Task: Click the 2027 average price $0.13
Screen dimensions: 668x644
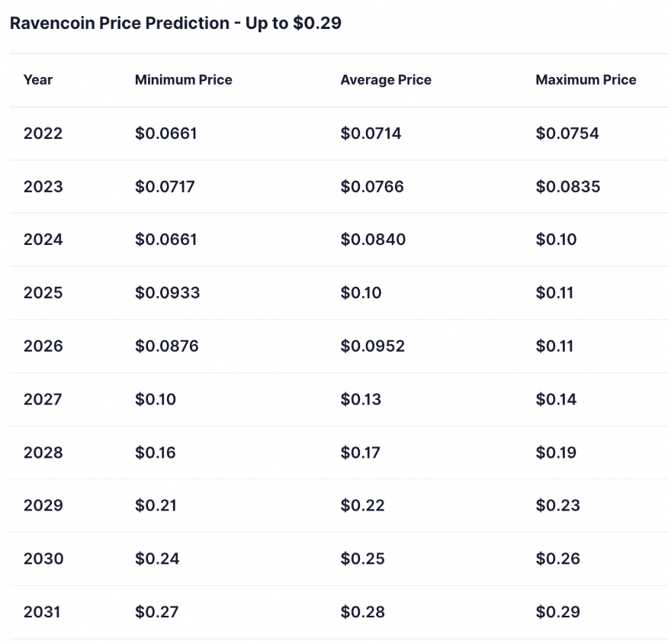Action: [361, 399]
